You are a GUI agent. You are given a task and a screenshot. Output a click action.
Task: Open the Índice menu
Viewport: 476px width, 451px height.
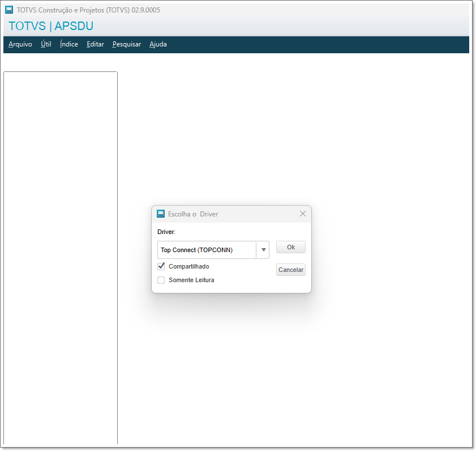click(69, 44)
